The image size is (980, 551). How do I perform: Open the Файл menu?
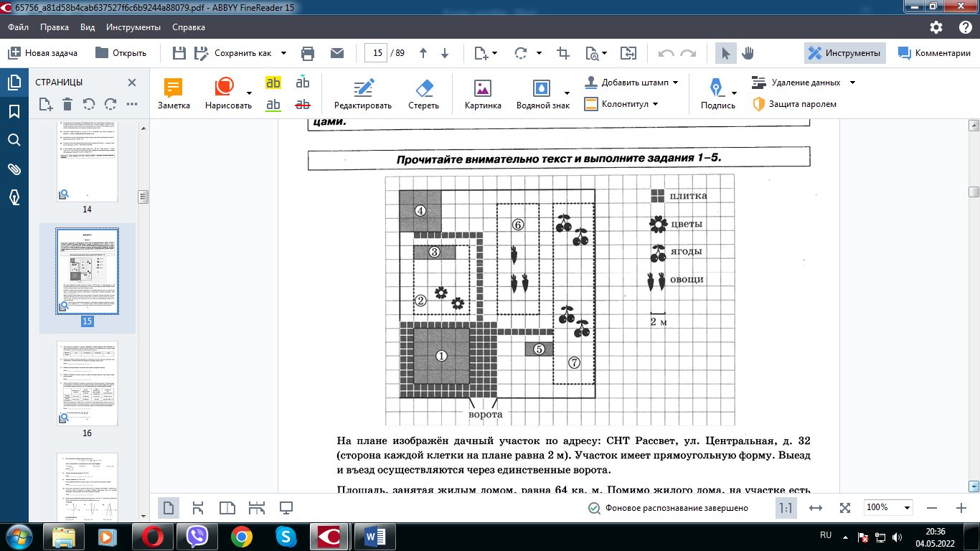pyautogui.click(x=19, y=27)
